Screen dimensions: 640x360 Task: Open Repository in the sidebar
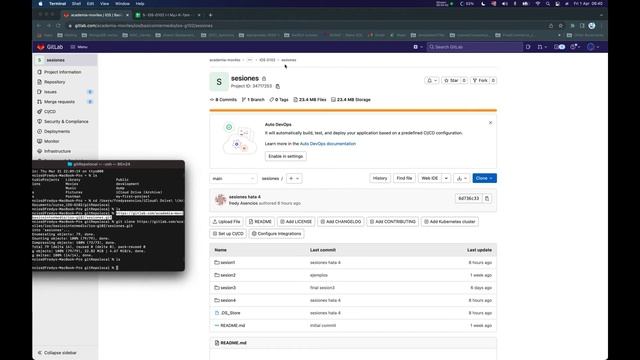point(54,82)
